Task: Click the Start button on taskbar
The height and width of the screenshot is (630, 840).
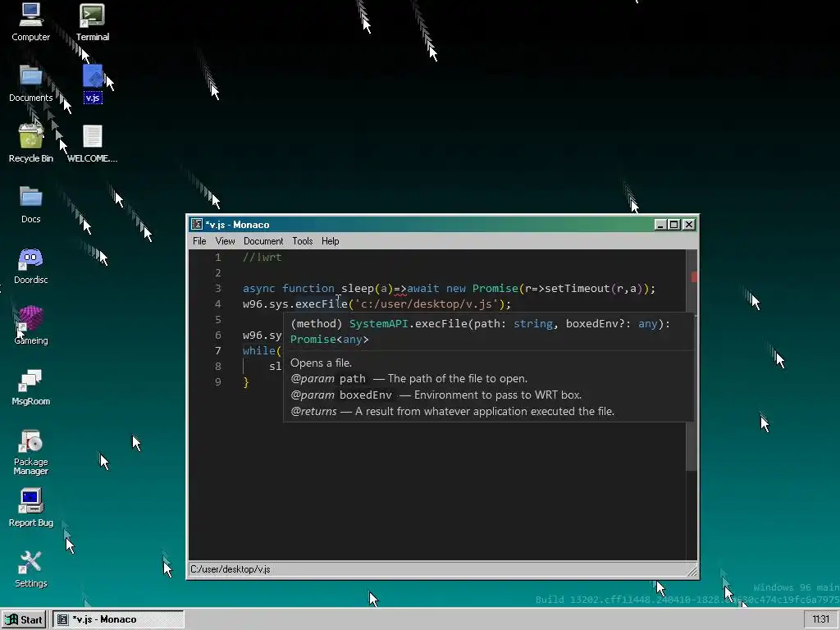Action: click(x=25, y=619)
